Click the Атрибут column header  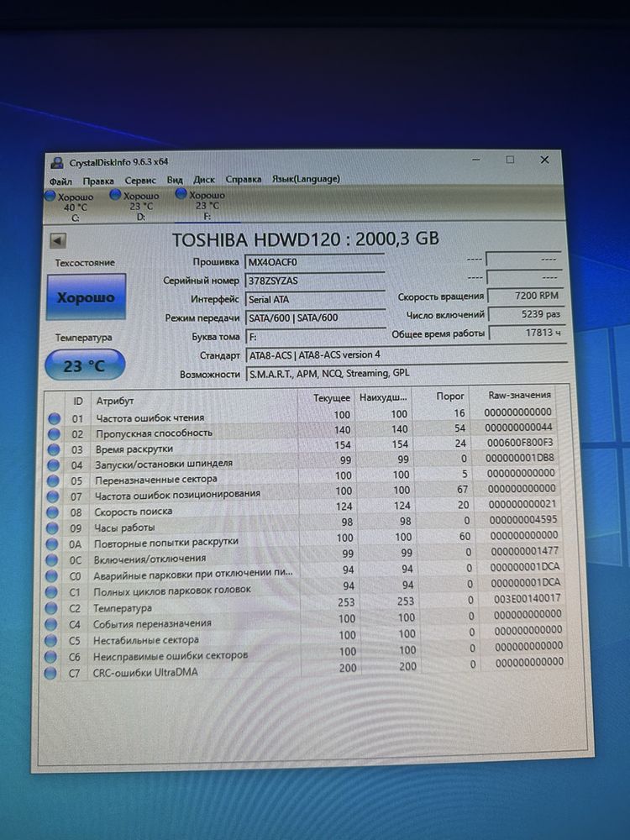pyautogui.click(x=114, y=401)
